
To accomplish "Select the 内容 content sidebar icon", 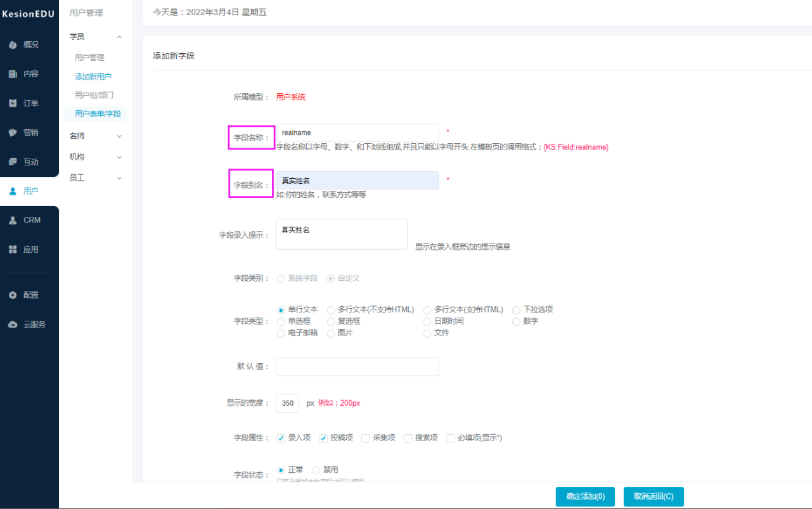I will pyautogui.click(x=13, y=74).
